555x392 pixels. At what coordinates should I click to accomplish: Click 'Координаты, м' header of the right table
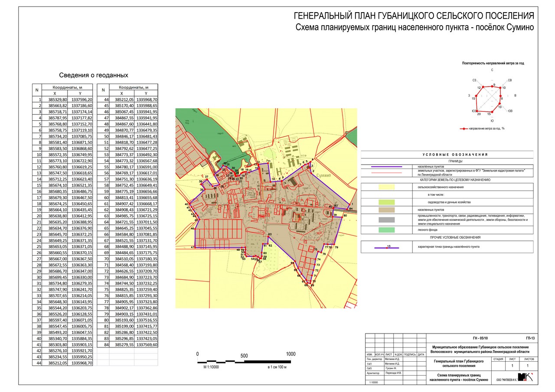tap(134, 87)
